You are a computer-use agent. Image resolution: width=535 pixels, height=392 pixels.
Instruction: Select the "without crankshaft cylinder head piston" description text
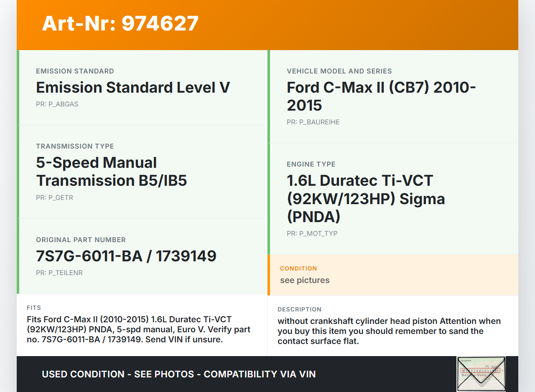[x=389, y=331]
